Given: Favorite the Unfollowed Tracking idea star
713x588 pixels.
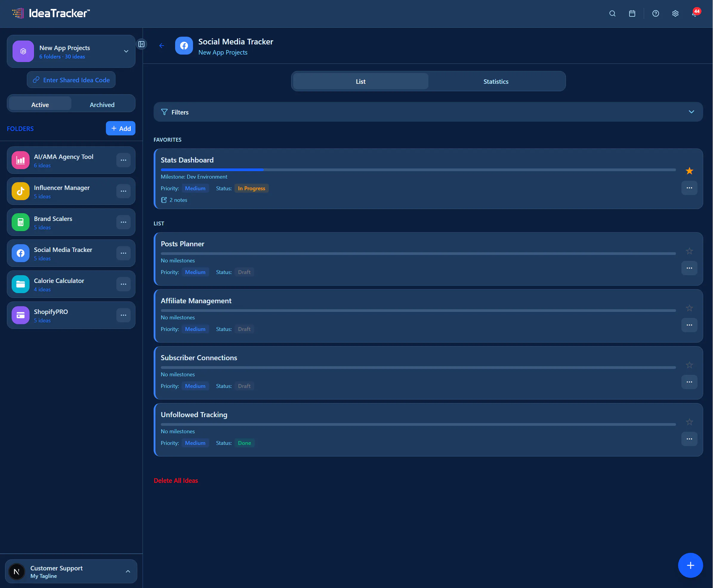Looking at the screenshot, I should click(689, 422).
